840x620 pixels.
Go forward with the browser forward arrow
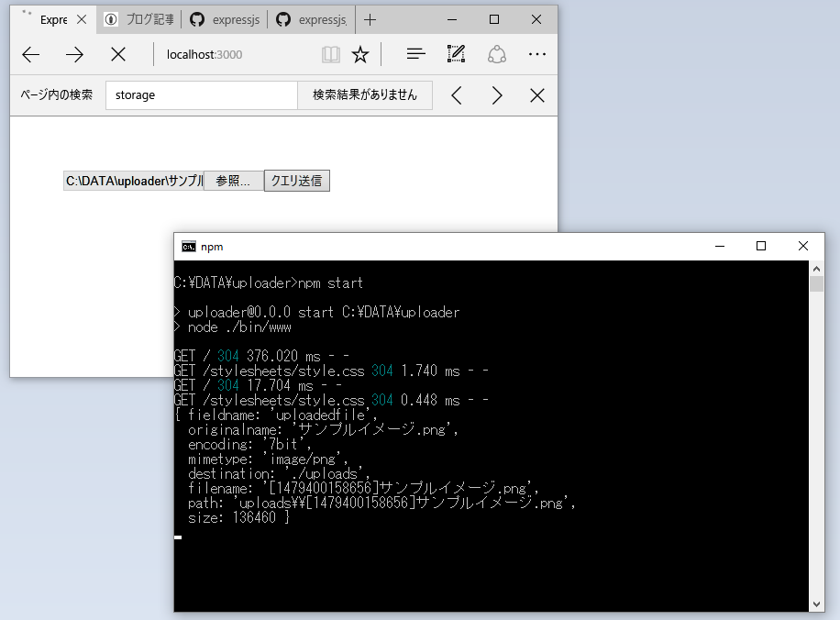[74, 54]
